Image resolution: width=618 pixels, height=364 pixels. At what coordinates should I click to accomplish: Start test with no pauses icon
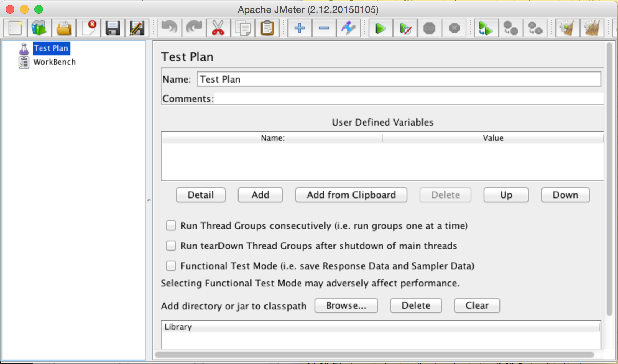tap(405, 28)
